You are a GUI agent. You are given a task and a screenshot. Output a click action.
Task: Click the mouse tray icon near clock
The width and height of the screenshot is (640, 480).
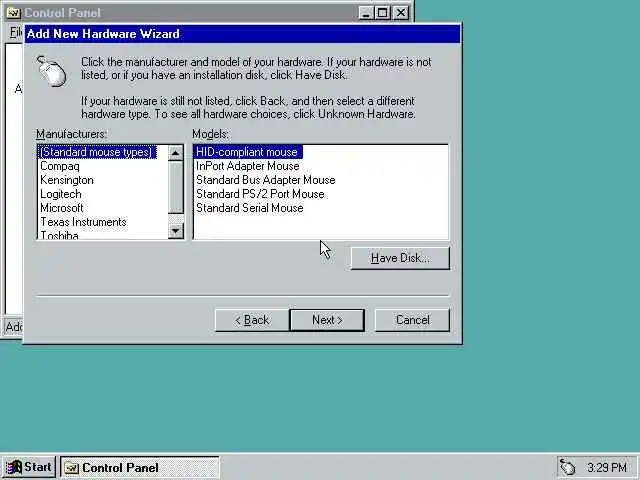(567, 467)
